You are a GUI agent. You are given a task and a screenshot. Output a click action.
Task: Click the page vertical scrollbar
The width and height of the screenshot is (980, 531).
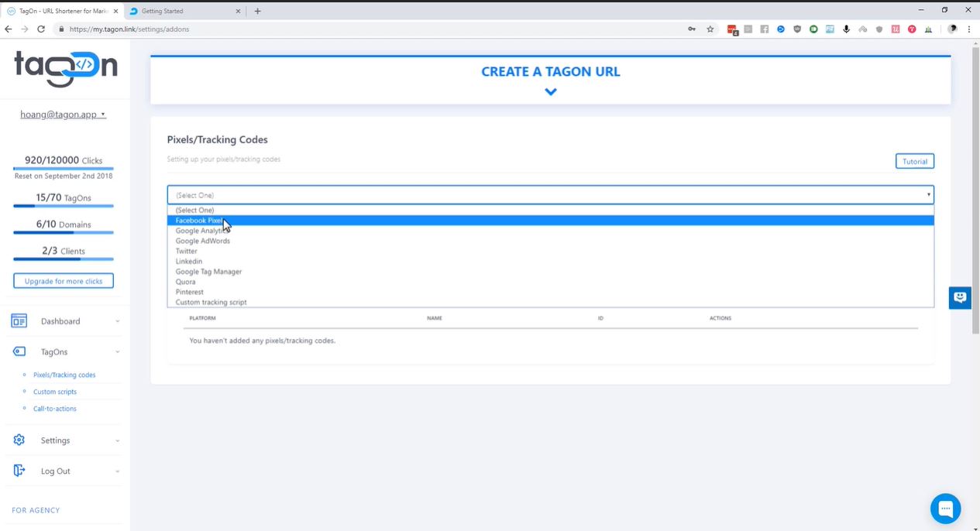(975, 190)
